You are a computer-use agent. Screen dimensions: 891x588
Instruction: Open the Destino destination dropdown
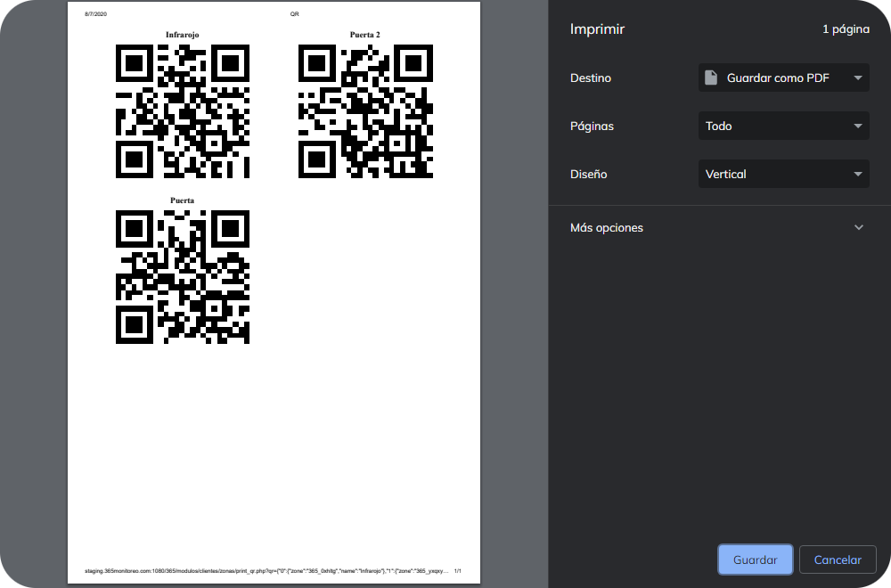point(784,78)
